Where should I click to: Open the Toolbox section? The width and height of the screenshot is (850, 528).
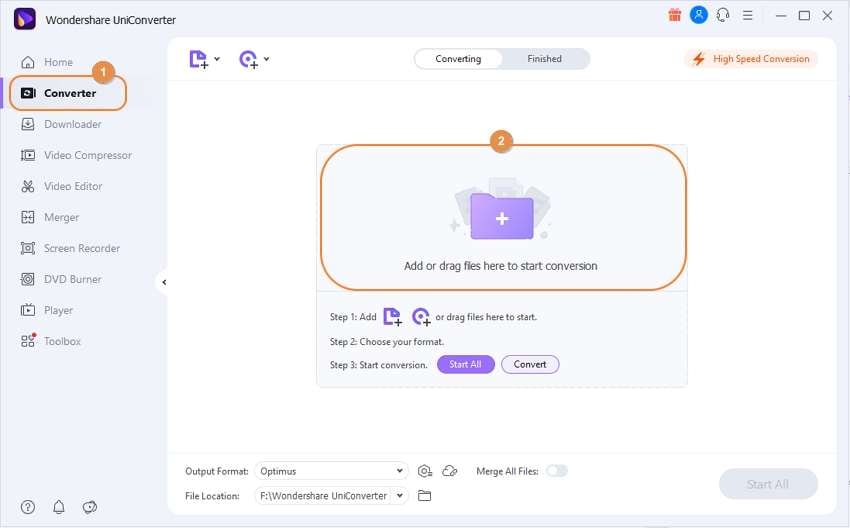tap(50, 341)
